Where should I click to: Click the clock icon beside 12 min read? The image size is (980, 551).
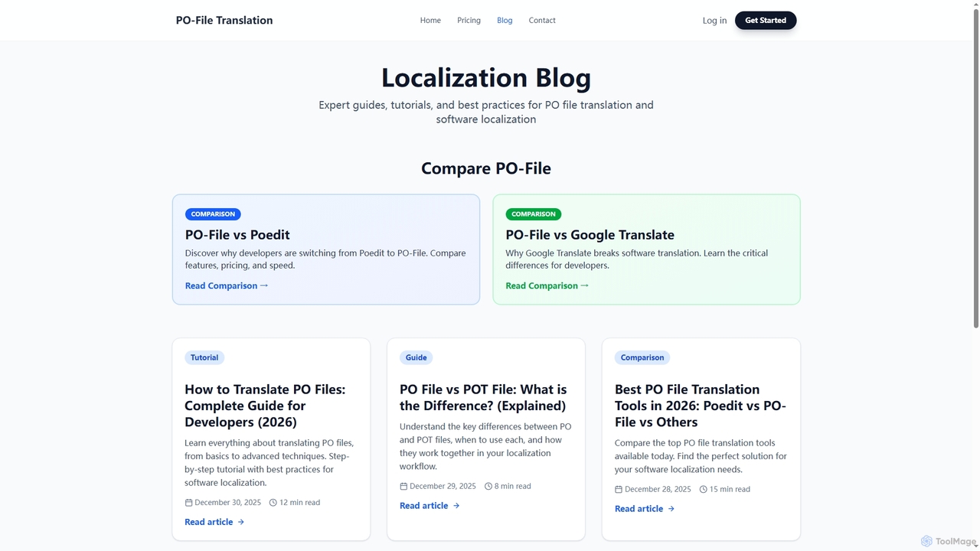273,503
